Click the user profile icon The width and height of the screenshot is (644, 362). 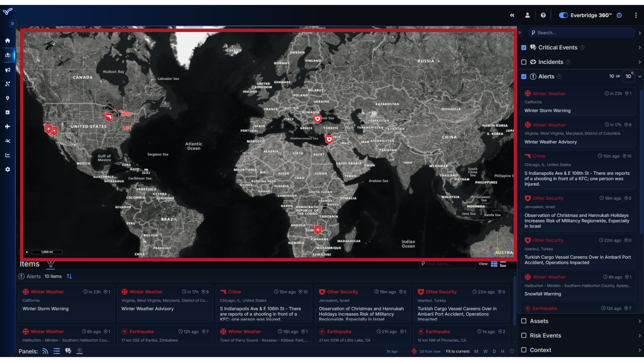(x=527, y=15)
